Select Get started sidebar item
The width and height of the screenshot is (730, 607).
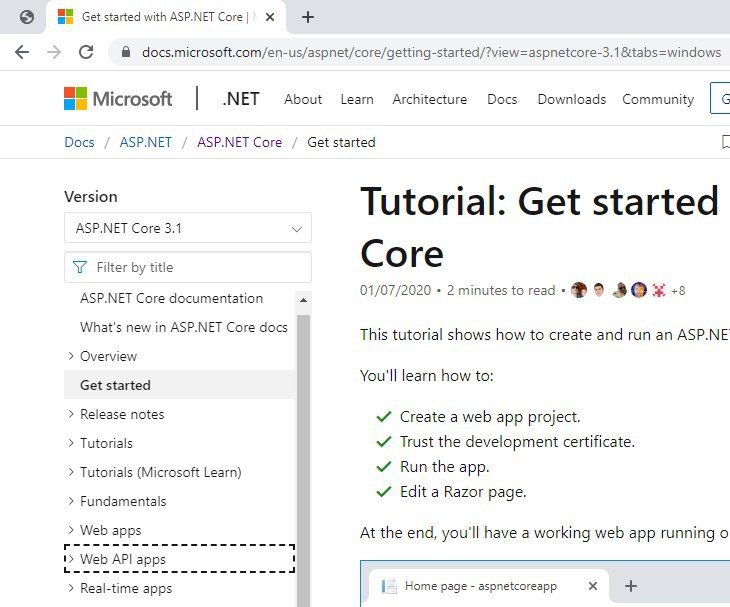tap(180, 385)
